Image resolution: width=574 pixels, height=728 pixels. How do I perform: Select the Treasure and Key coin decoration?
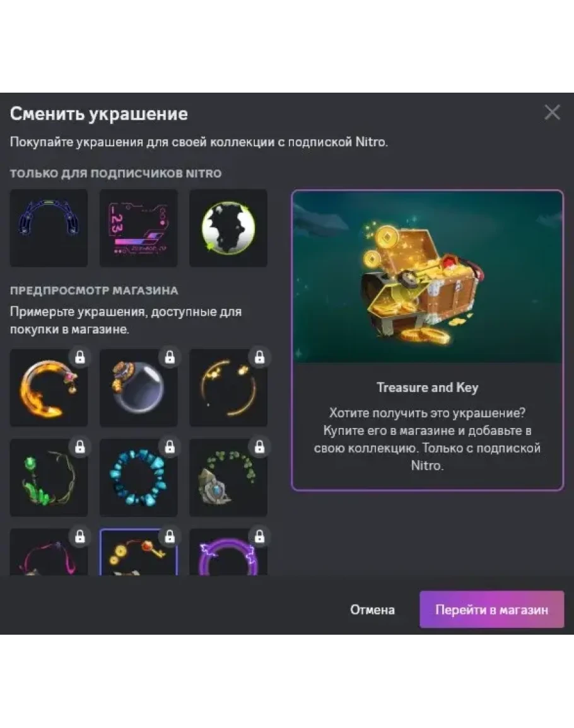[x=139, y=552]
